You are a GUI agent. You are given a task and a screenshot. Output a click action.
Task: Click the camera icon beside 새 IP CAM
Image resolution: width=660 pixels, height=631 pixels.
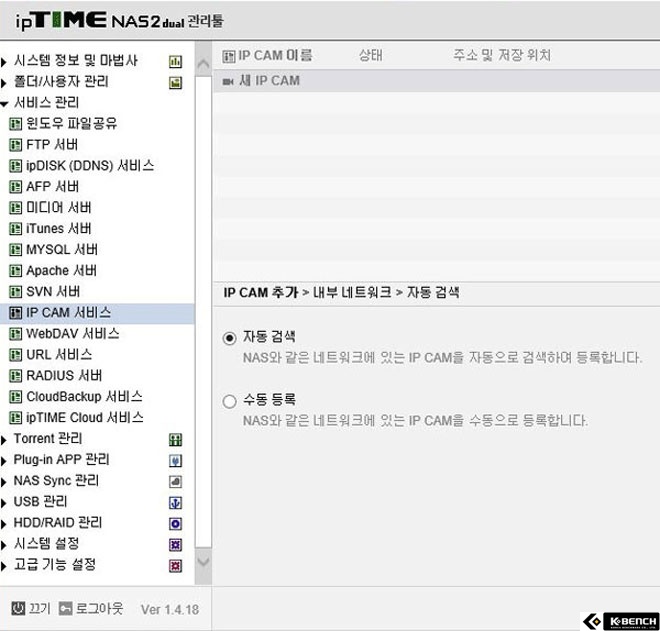pos(228,81)
